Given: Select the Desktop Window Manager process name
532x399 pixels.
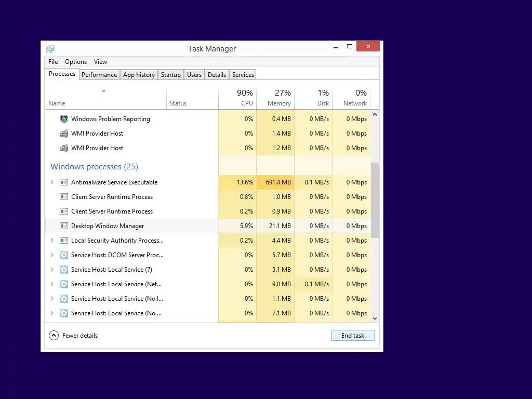Looking at the screenshot, I should pyautogui.click(x=108, y=226).
